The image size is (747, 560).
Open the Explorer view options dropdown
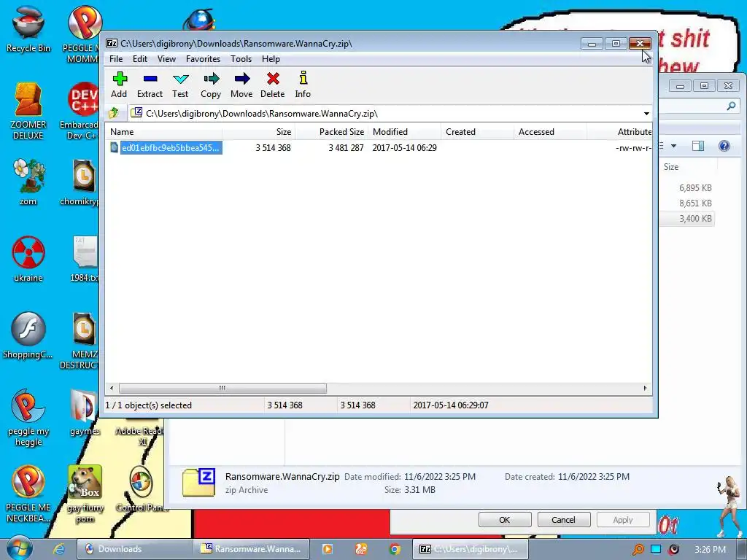click(673, 146)
